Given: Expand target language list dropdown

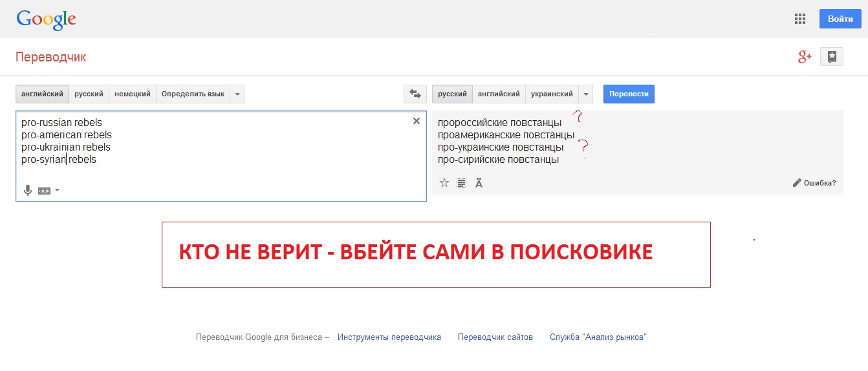Looking at the screenshot, I should point(586,94).
